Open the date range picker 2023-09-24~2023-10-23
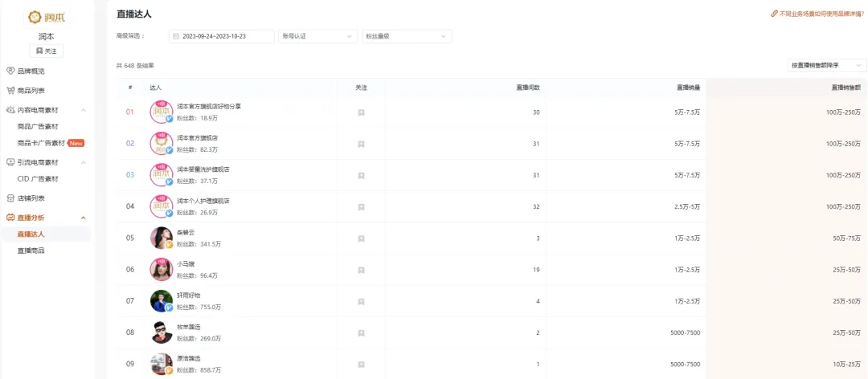The width and height of the screenshot is (868, 379). 222,36
